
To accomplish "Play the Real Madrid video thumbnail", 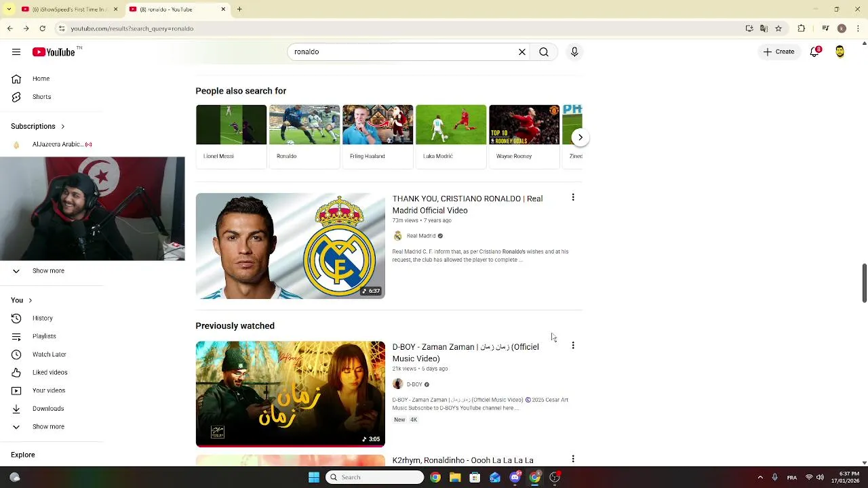I will (290, 246).
